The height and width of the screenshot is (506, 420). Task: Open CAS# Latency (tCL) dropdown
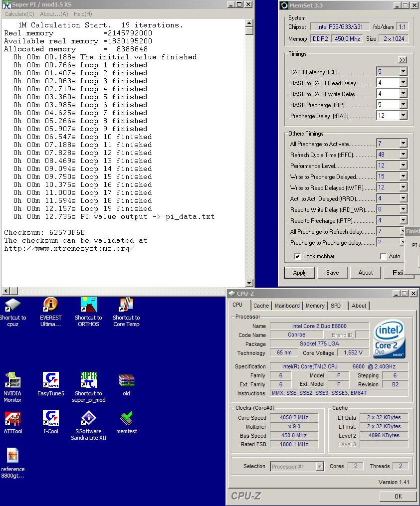coord(403,72)
